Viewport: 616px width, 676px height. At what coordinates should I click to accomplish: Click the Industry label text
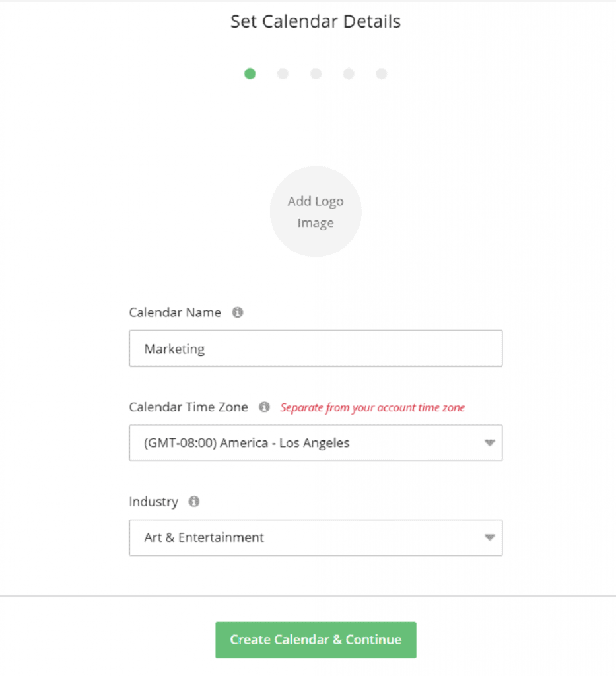click(153, 502)
